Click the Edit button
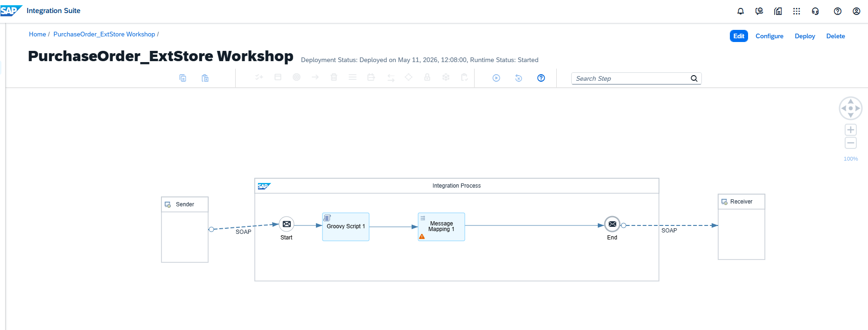 pyautogui.click(x=739, y=36)
